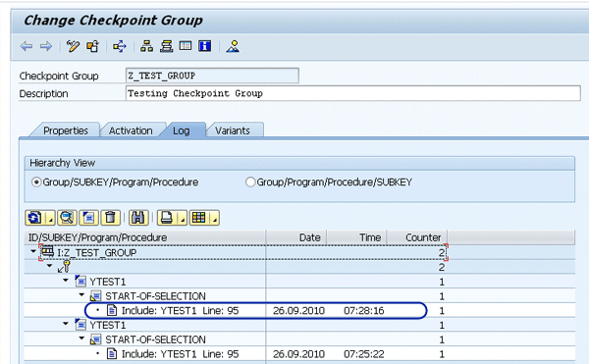Select the Include entry logged at 07:25:22
589x364 pixels.
[181, 354]
